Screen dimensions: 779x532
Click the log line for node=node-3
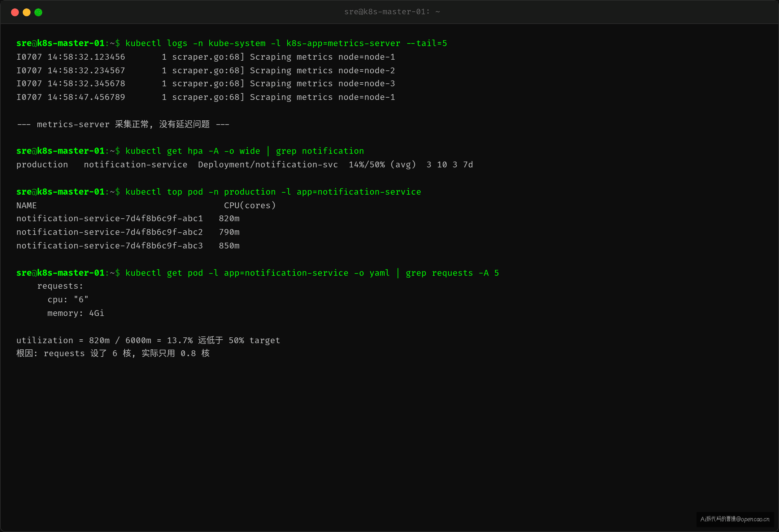coord(205,84)
